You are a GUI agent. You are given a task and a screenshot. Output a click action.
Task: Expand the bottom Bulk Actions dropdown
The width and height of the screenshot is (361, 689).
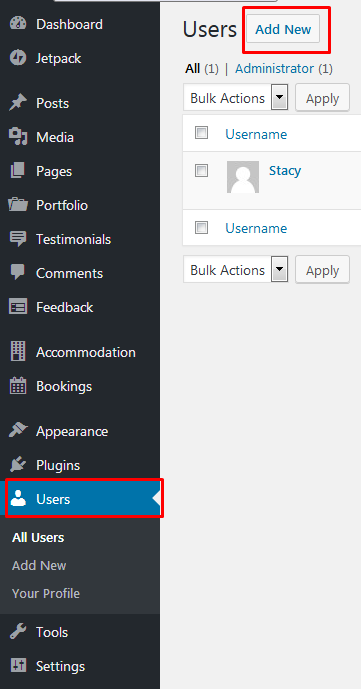pyautogui.click(x=235, y=269)
